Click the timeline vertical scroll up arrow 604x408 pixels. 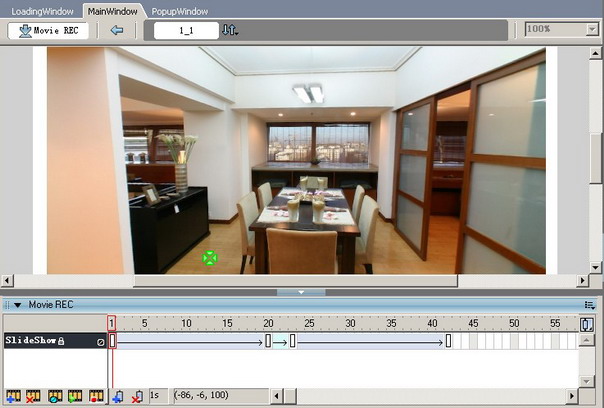coord(586,340)
